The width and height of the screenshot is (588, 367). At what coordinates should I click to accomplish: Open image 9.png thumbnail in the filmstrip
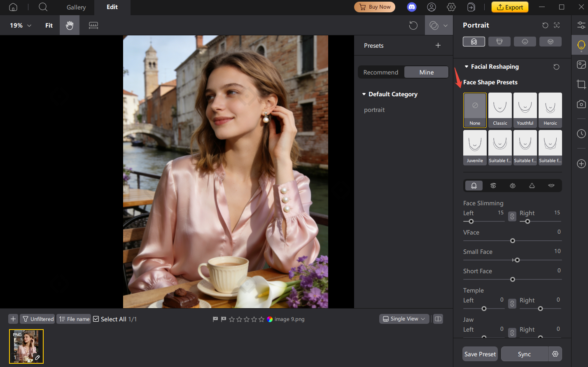point(26,346)
